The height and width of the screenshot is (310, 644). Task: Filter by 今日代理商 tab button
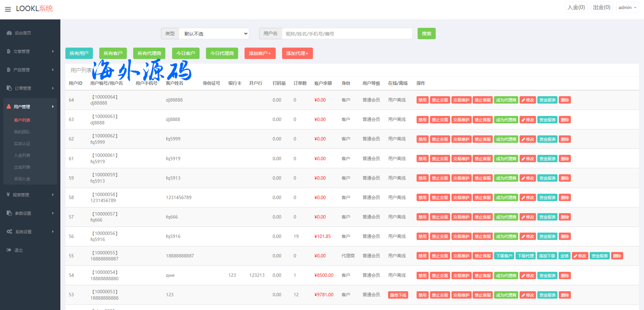point(222,53)
